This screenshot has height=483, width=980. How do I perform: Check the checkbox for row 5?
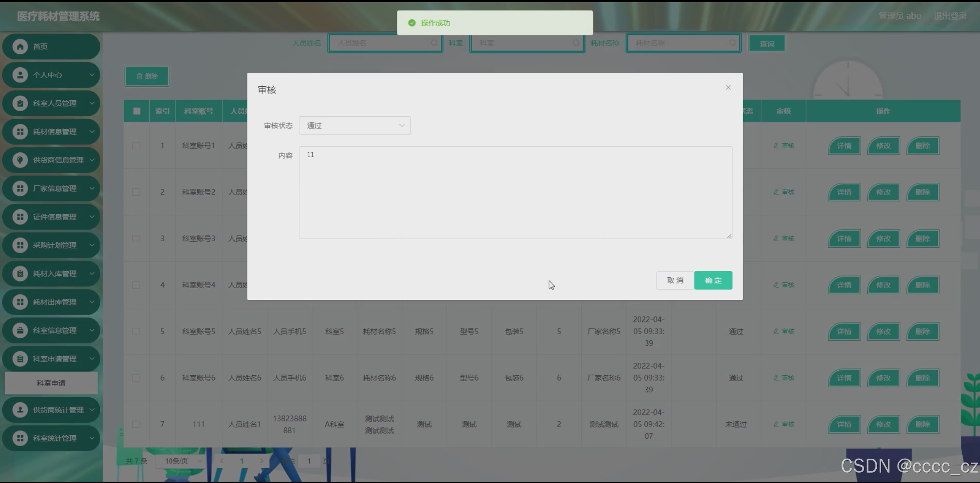click(x=136, y=332)
